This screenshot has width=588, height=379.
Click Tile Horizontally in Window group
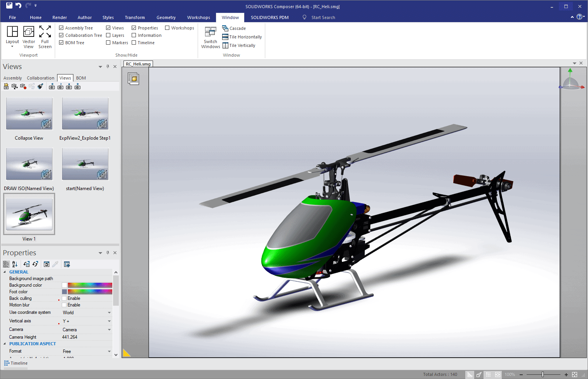(x=225, y=37)
